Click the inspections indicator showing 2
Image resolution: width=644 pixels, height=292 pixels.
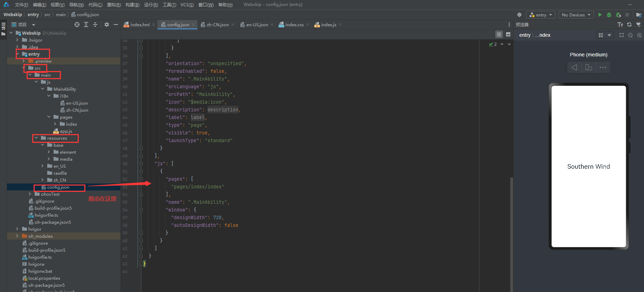493,44
